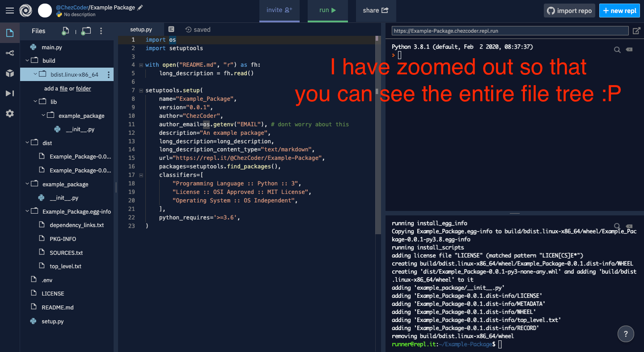The image size is (644, 352).
Task: Collapse the lib folder
Action: [x=35, y=101]
